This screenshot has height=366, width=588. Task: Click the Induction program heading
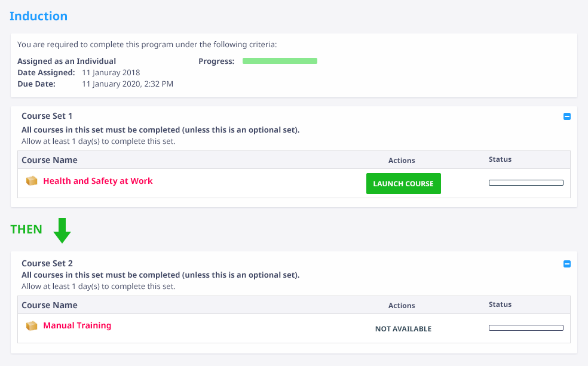click(39, 16)
